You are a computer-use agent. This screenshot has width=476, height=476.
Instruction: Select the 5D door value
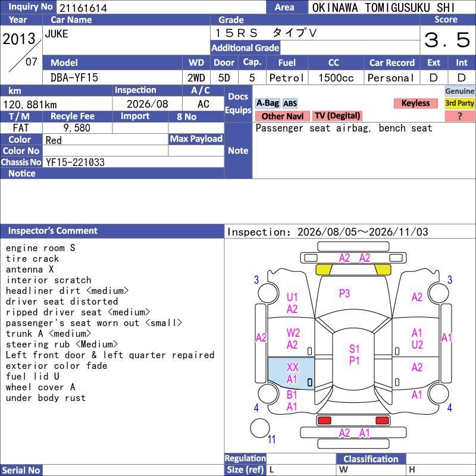pos(224,78)
